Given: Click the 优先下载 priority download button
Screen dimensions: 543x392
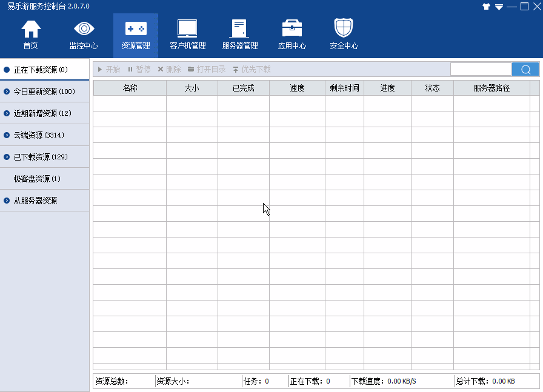Looking at the screenshot, I should 252,69.
